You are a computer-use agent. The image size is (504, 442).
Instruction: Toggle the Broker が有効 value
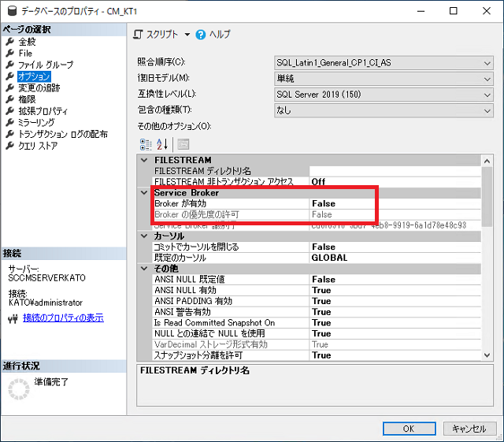click(394, 203)
